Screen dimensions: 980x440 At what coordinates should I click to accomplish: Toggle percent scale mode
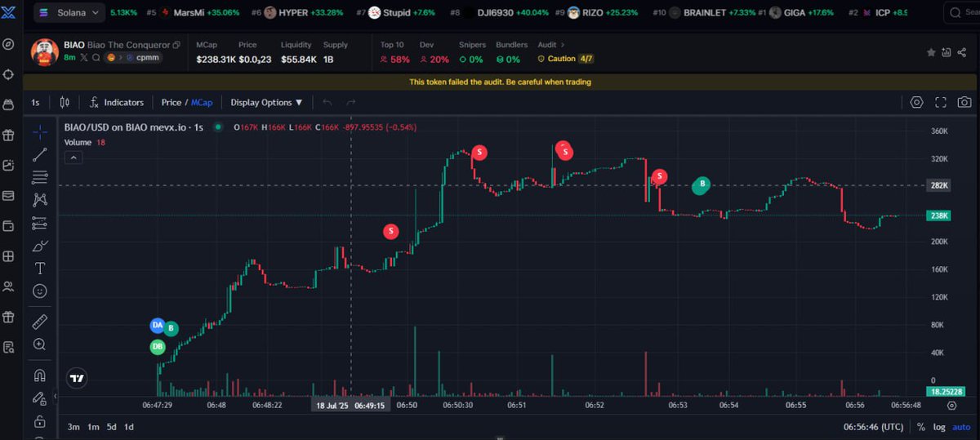pos(921,427)
